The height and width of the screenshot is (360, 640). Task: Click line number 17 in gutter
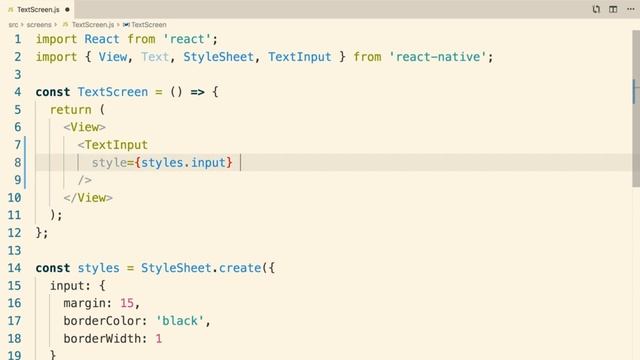(x=14, y=321)
